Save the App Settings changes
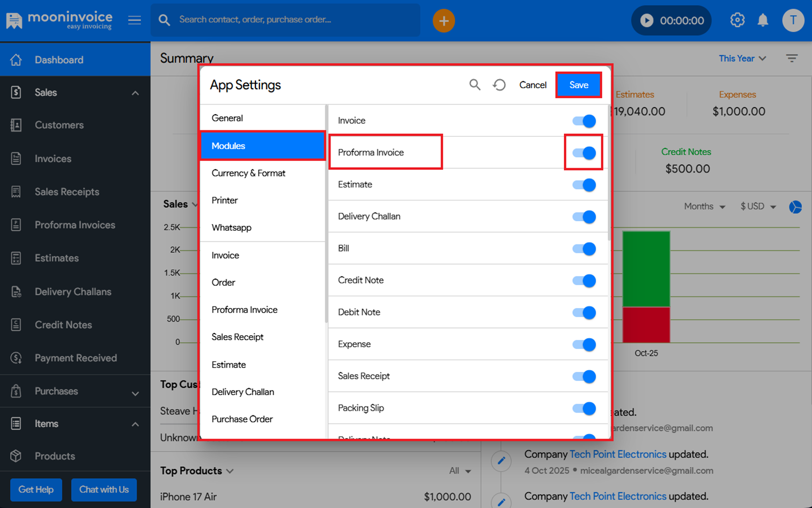Screen dimensions: 812x508 tap(579, 85)
